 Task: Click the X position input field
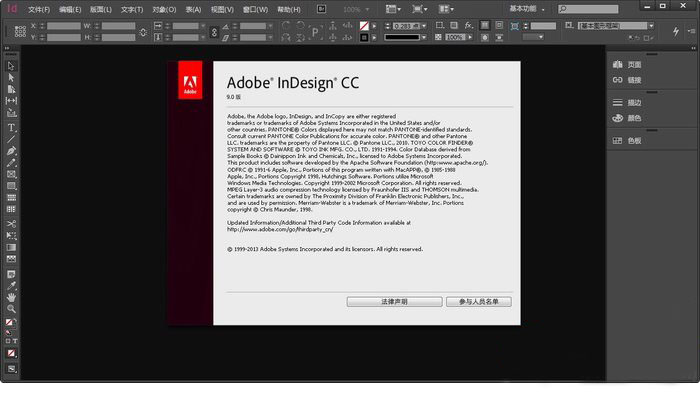64,26
